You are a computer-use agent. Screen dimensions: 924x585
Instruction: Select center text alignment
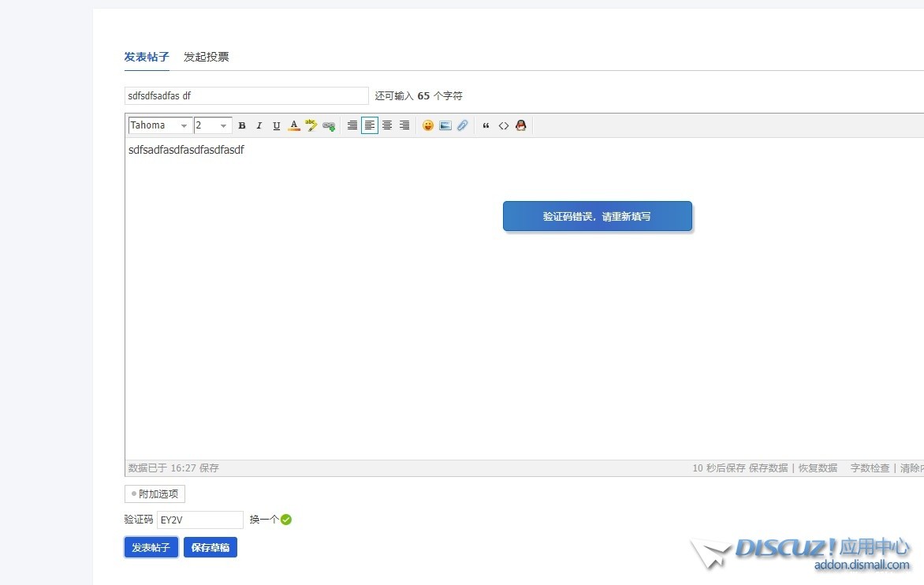click(x=387, y=126)
